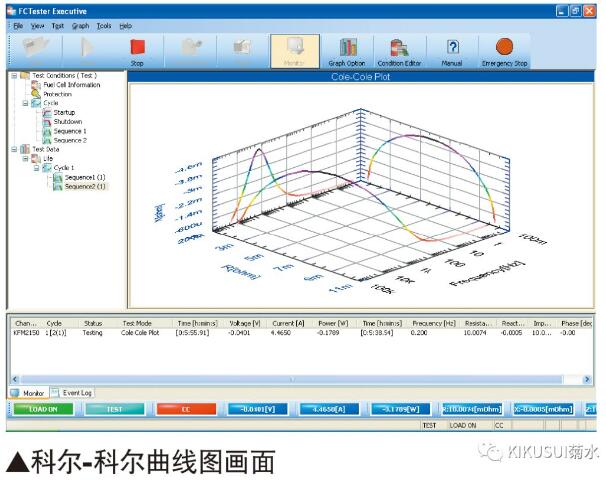Open the View menu
Viewport: 606px width, 480px height.
coord(37,26)
